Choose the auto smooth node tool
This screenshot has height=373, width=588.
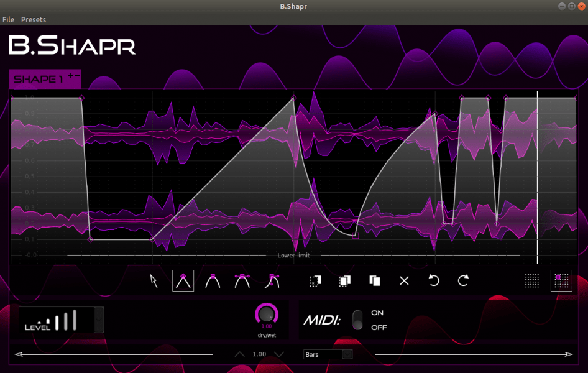(x=213, y=281)
